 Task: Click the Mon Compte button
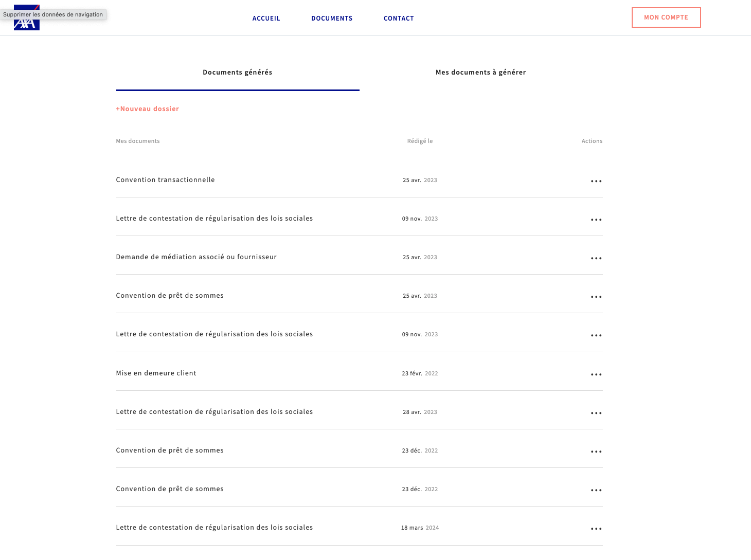click(666, 17)
